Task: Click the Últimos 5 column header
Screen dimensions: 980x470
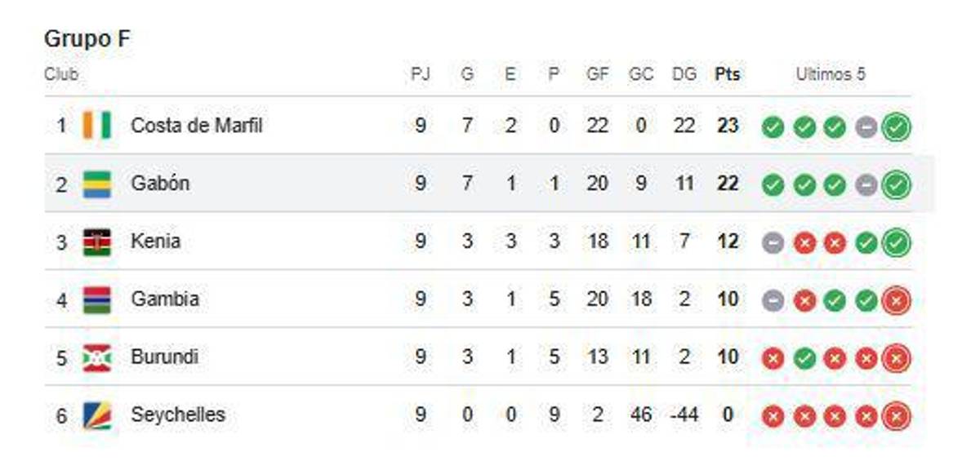Action: pos(830,74)
